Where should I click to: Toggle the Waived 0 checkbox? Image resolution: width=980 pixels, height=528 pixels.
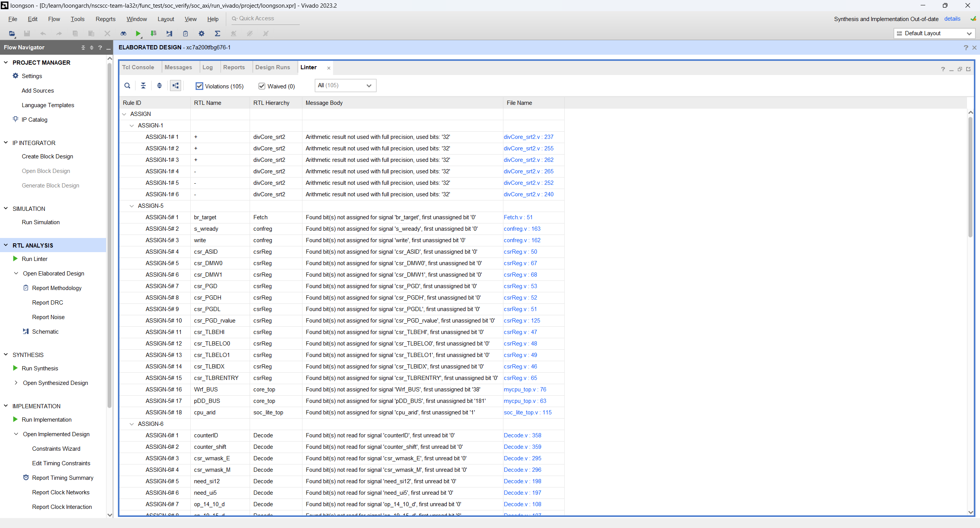[x=261, y=86]
